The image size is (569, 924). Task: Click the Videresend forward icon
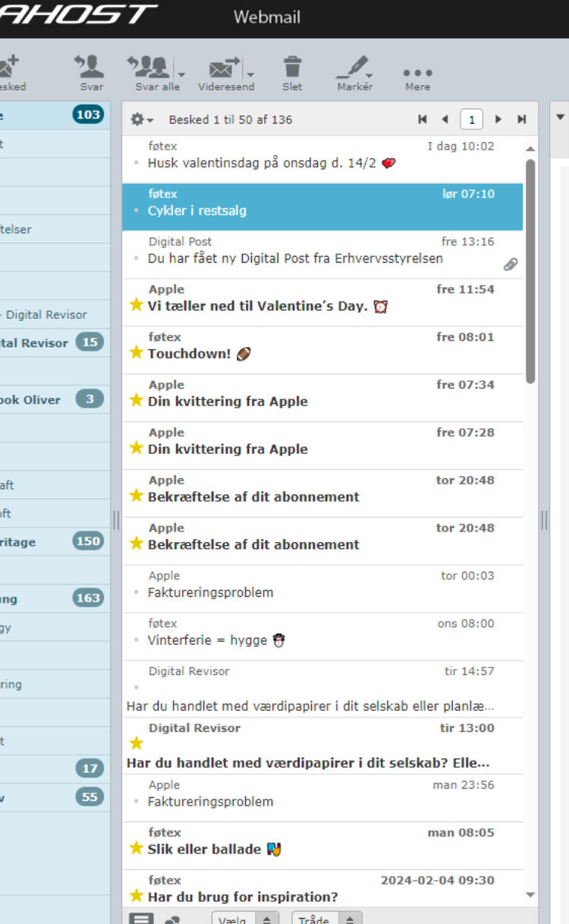click(x=224, y=67)
